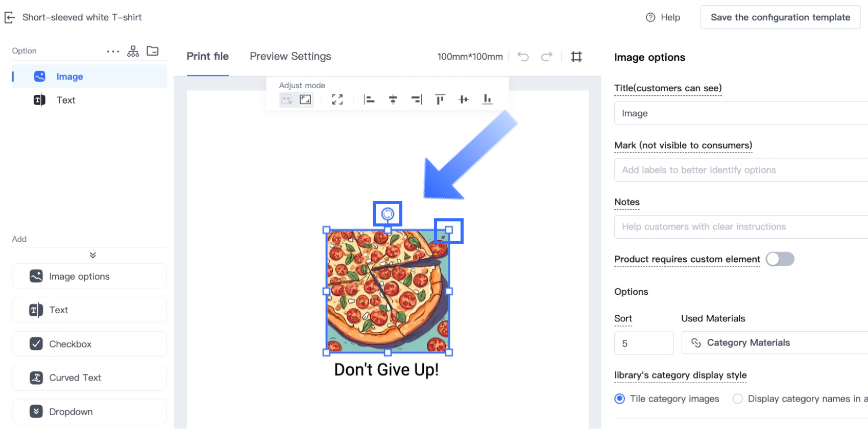Screen dimensions: 868x429
Task: Click the Notes instructions input field
Action: (x=741, y=226)
